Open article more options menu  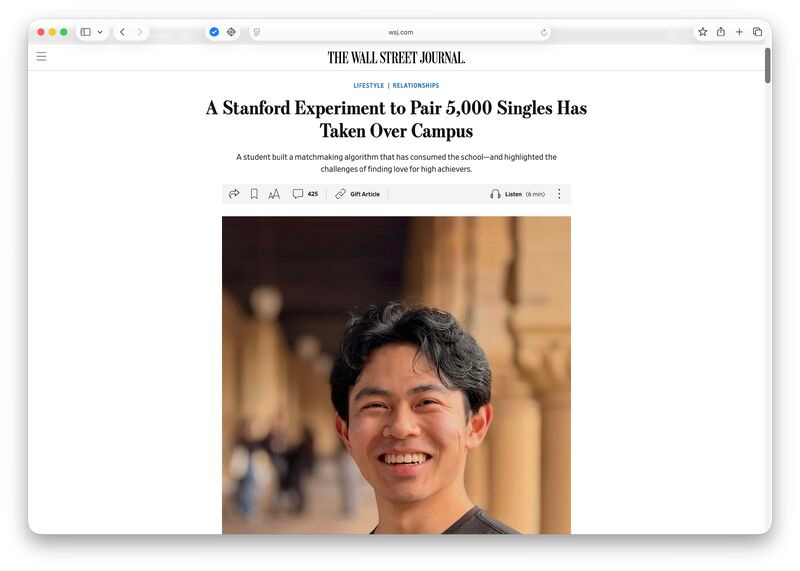[x=559, y=194]
